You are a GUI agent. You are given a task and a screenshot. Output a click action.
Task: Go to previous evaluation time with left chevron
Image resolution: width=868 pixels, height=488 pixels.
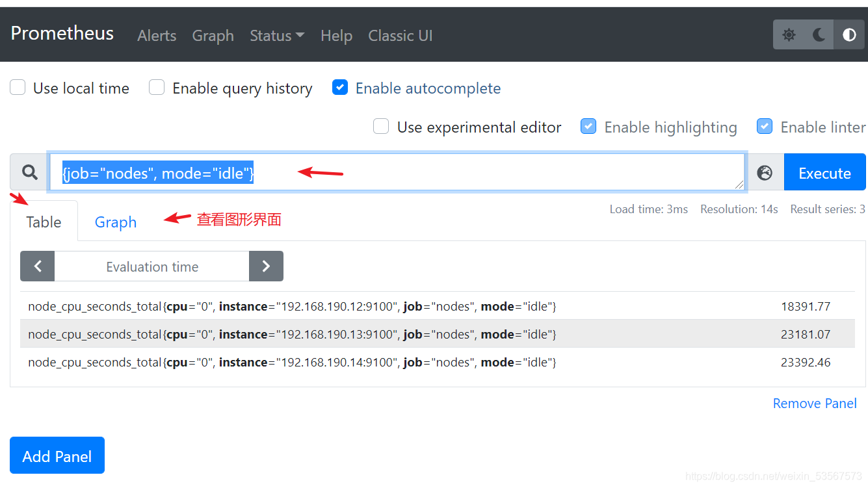[38, 266]
